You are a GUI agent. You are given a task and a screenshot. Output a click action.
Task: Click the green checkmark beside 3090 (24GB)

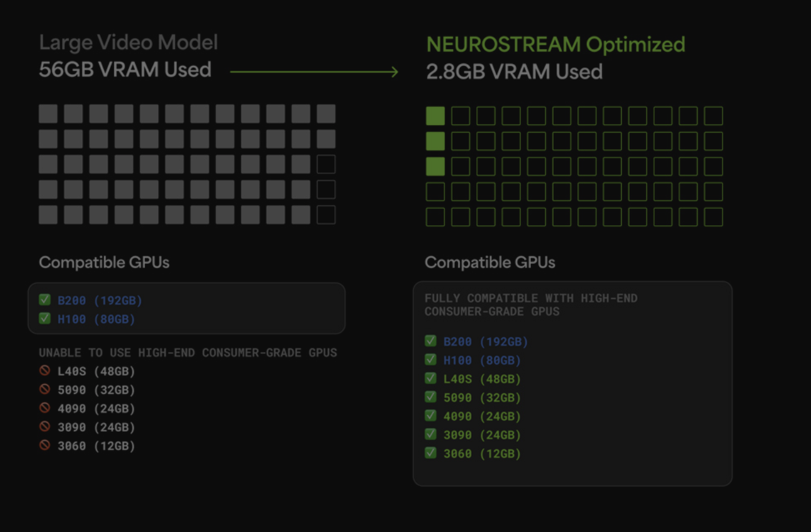click(x=431, y=434)
